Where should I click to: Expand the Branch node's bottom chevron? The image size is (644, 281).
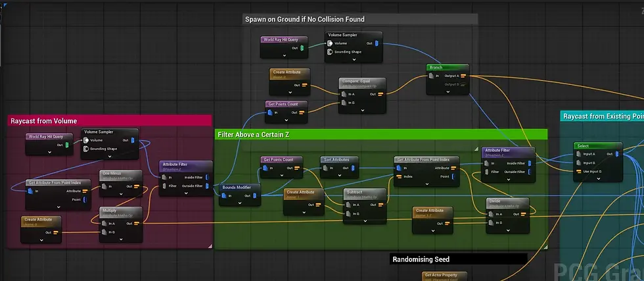click(448, 91)
